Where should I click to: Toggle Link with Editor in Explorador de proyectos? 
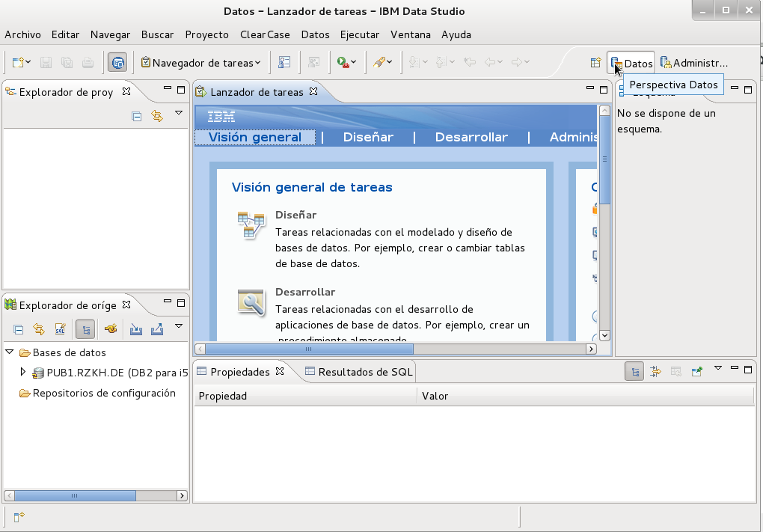point(157,116)
